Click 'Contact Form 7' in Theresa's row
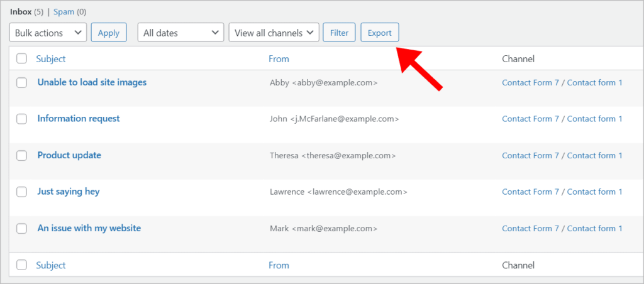Image resolution: width=644 pixels, height=284 pixels. 531,155
